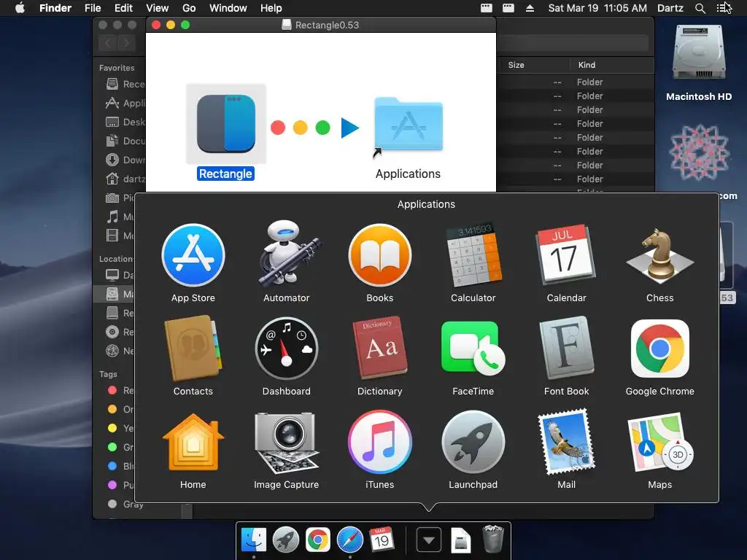
Task: Click the eject icon in menu bar
Action: [530, 8]
